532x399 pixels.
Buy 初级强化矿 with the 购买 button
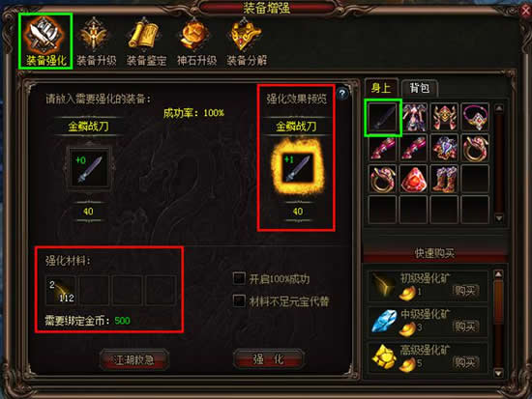pos(465,291)
